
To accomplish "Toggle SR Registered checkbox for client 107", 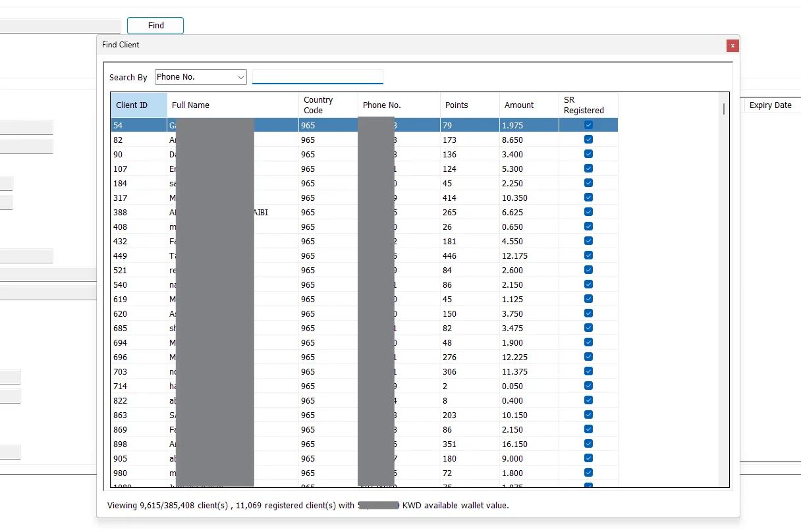I will pyautogui.click(x=588, y=169).
